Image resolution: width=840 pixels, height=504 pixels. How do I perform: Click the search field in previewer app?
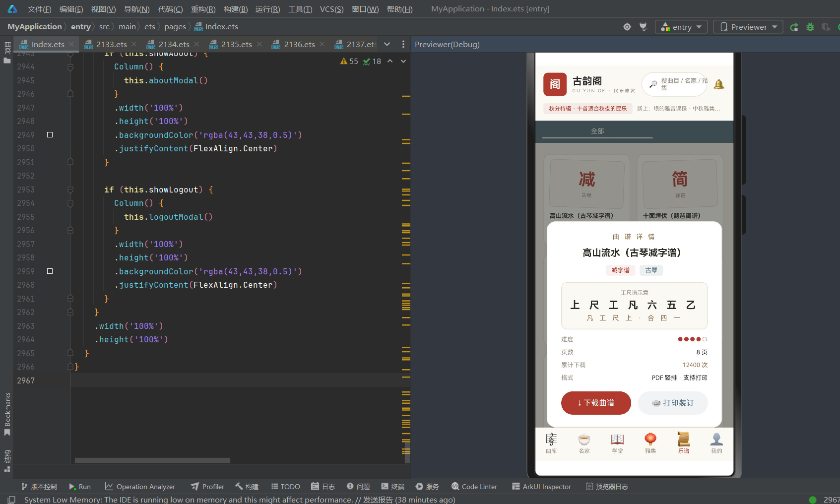click(675, 84)
